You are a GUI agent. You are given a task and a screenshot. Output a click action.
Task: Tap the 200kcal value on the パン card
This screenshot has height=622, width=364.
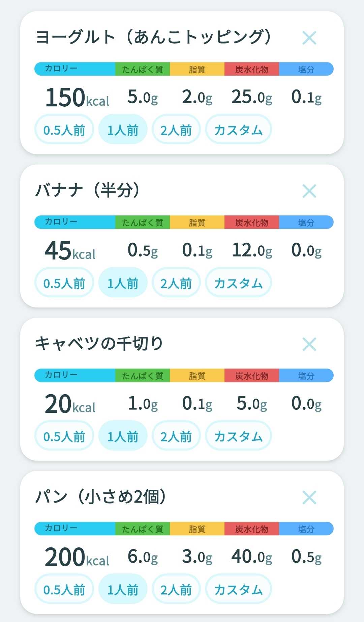pos(77,557)
